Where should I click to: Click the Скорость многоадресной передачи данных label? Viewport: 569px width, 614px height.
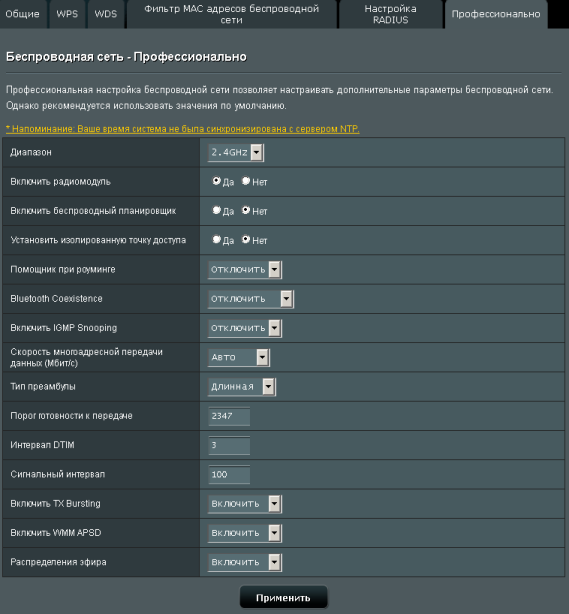[x=87, y=358]
